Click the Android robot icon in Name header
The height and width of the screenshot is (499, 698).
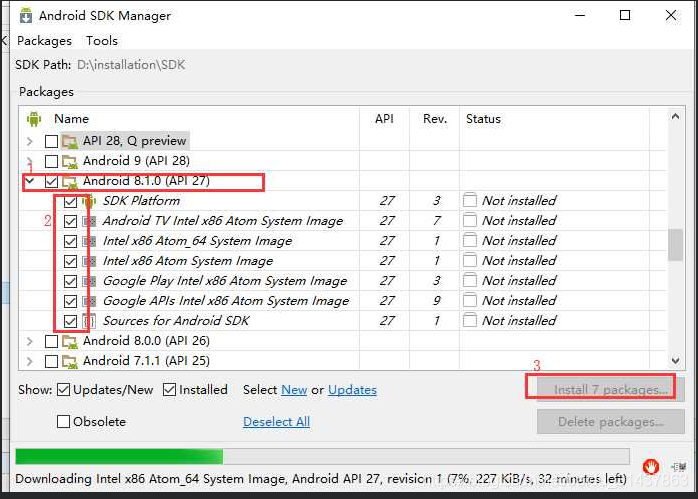[34, 119]
